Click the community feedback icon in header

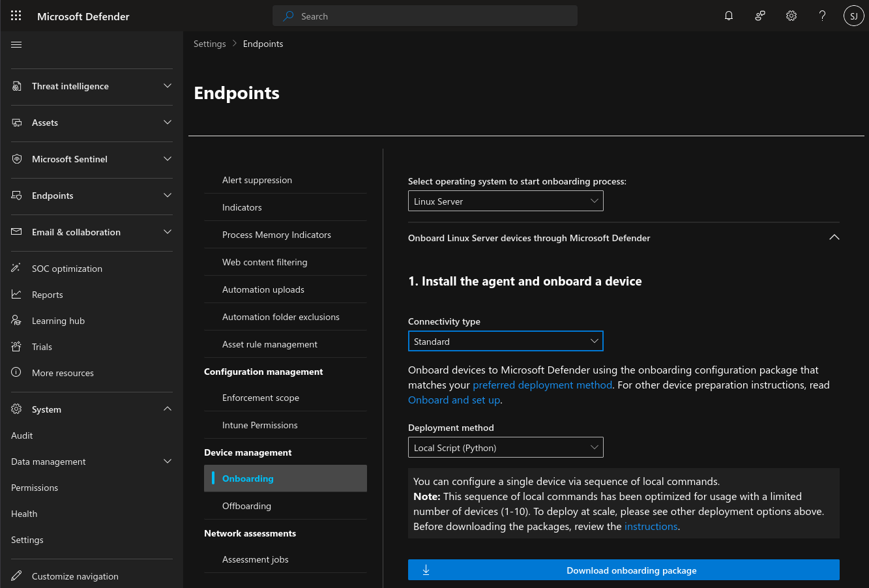(x=760, y=16)
